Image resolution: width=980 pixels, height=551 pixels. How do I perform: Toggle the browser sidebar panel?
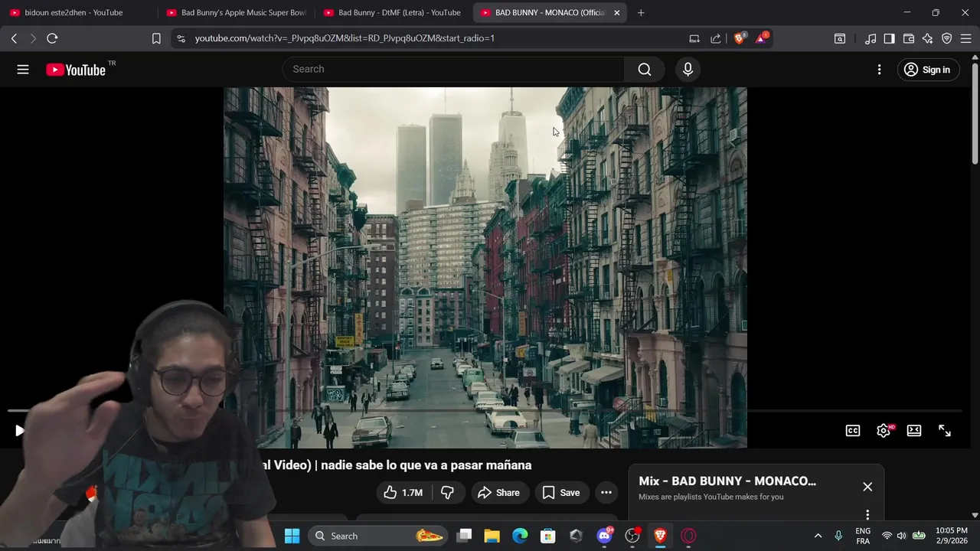[890, 38]
